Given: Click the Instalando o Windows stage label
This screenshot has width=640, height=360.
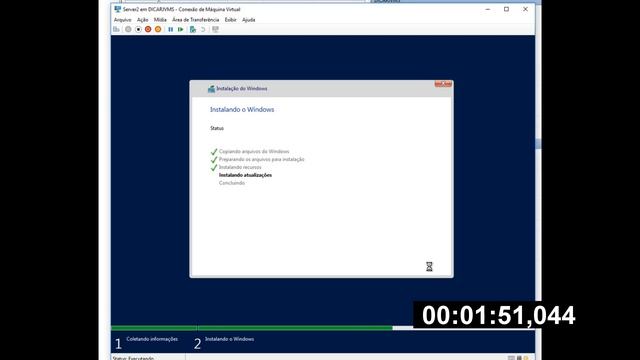Looking at the screenshot, I should pyautogui.click(x=229, y=339).
